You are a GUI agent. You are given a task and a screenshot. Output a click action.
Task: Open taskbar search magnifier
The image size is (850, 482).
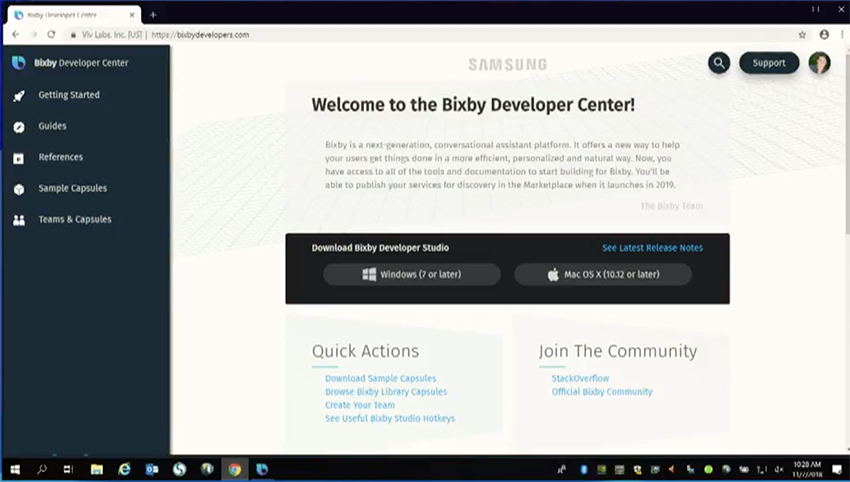(x=41, y=470)
